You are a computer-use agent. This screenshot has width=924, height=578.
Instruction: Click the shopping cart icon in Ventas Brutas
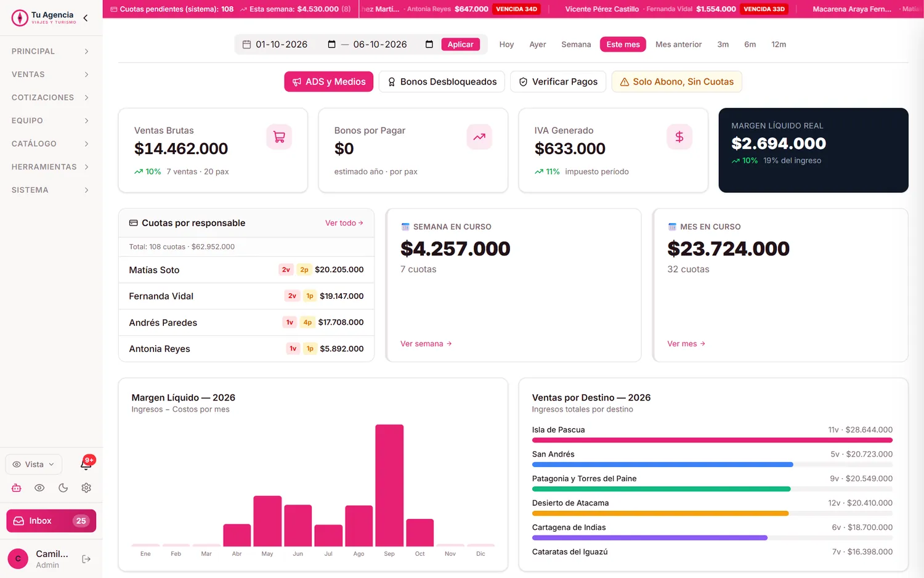[x=279, y=137]
